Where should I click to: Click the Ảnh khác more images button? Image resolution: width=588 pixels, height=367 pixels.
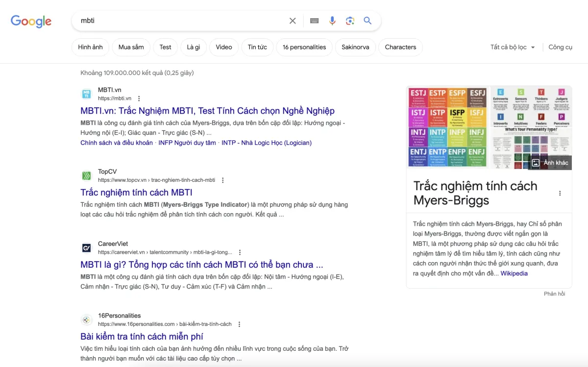[x=550, y=163]
